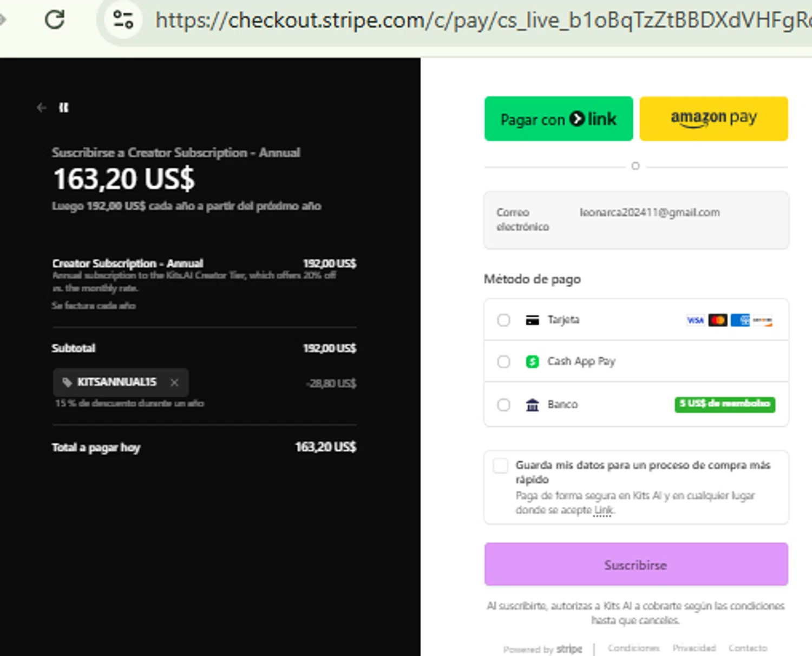Click the bank building icon
The width and height of the screenshot is (812, 656).
(x=533, y=405)
